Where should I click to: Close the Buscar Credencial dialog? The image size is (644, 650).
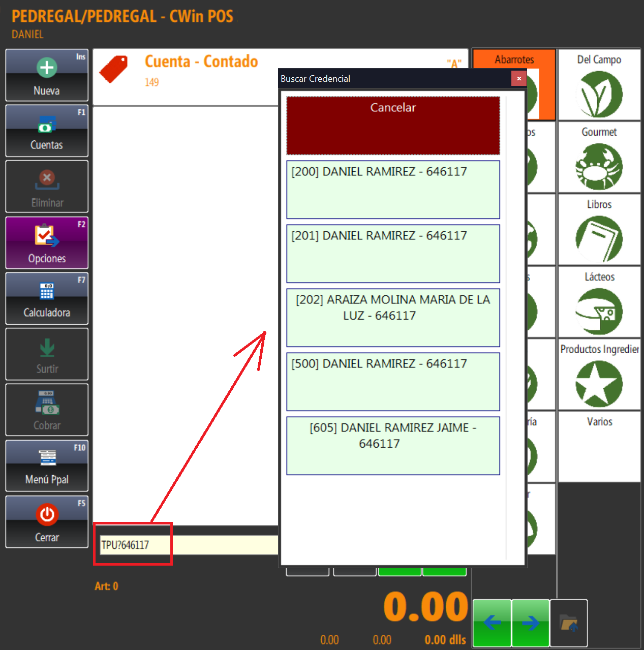coord(518,78)
